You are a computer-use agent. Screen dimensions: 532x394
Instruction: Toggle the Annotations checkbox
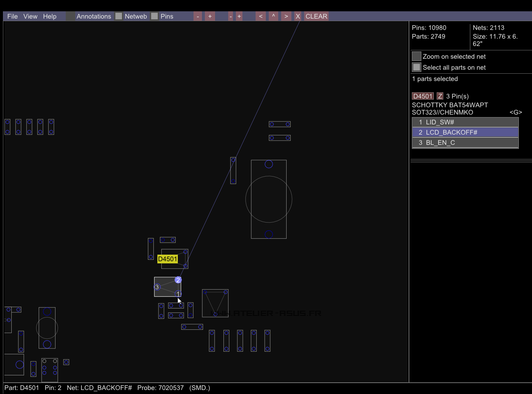(70, 16)
